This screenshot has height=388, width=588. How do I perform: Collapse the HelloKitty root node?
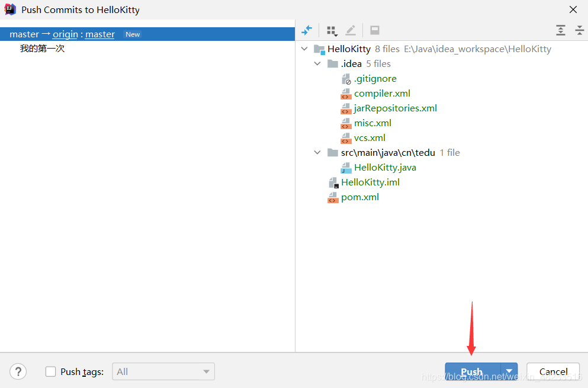point(304,49)
